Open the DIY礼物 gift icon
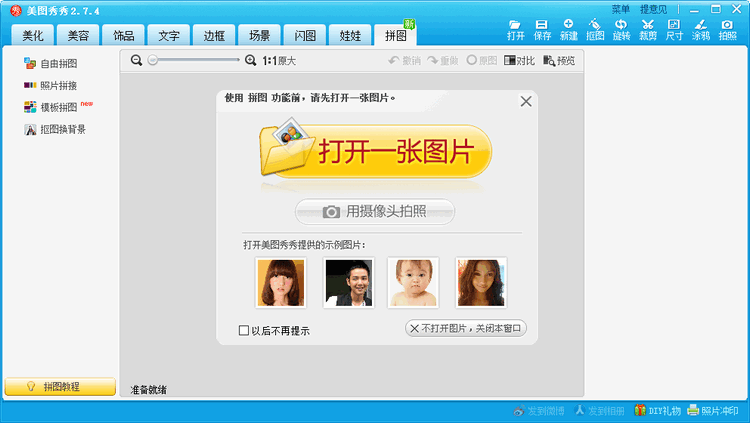 (x=657, y=411)
